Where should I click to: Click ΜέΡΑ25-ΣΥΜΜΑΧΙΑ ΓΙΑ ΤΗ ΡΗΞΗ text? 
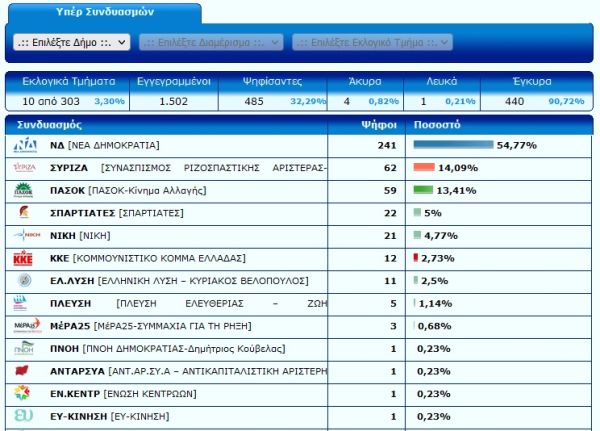tap(173, 326)
